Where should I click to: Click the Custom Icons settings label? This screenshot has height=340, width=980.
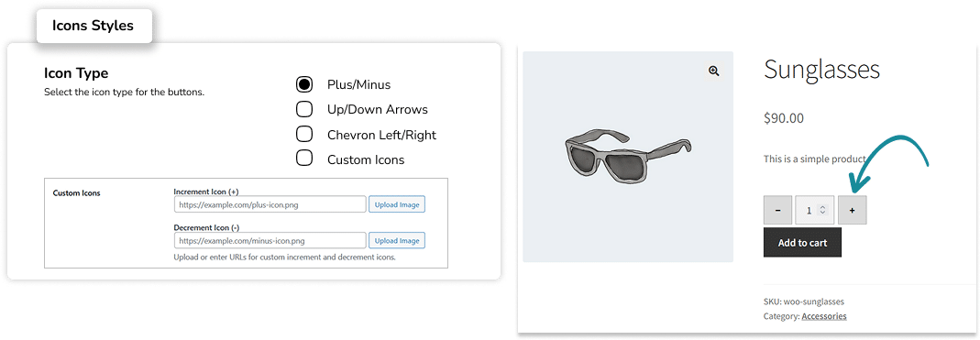click(x=77, y=193)
